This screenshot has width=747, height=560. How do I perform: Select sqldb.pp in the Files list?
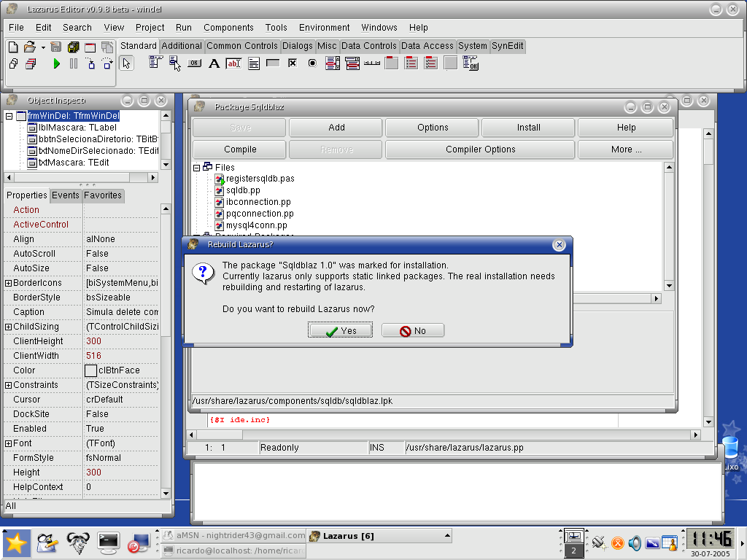pos(243,190)
